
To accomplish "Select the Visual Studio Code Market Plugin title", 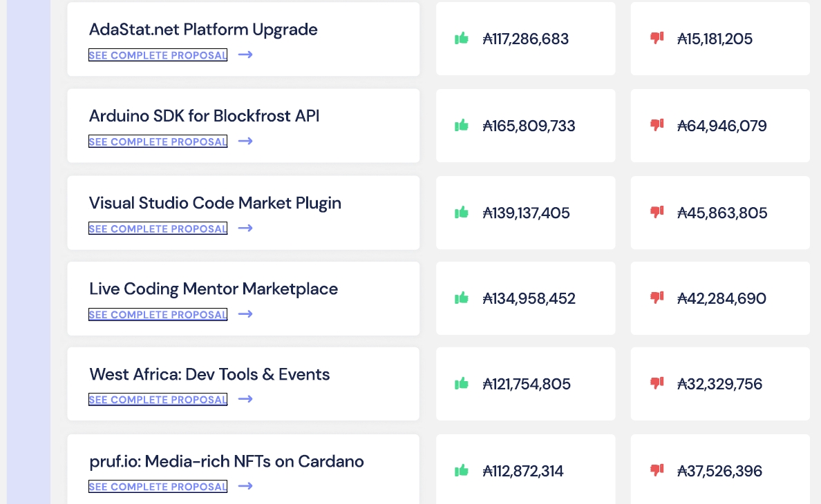I will click(215, 203).
